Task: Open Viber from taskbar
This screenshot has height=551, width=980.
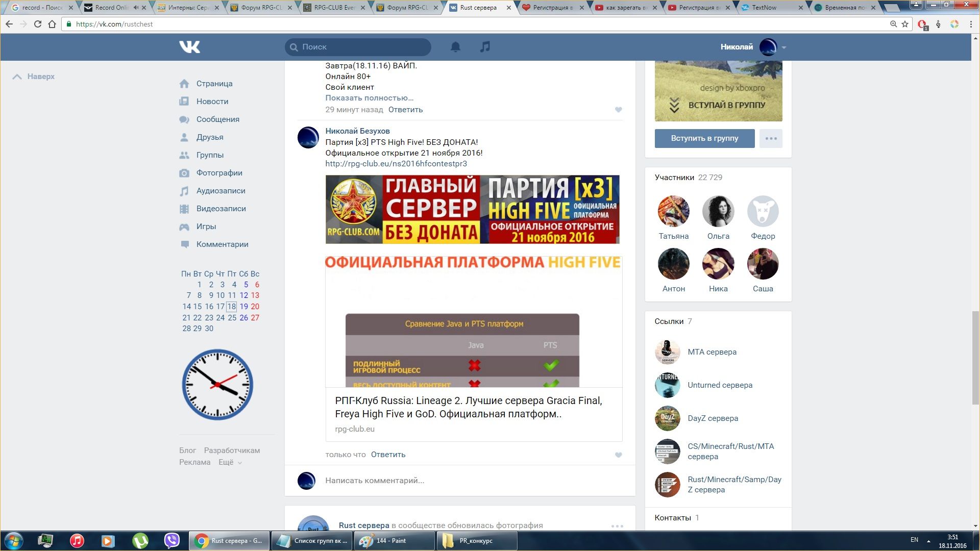Action: (x=172, y=541)
